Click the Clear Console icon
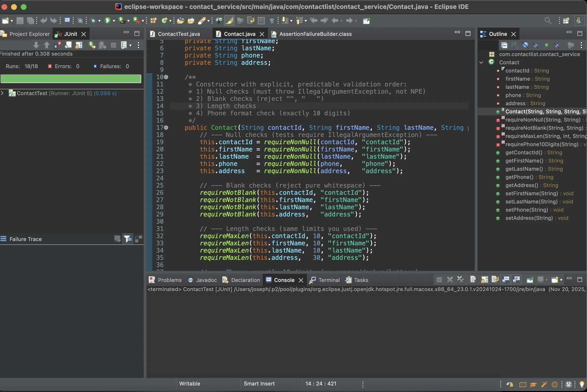The image size is (587, 392). click(473, 280)
